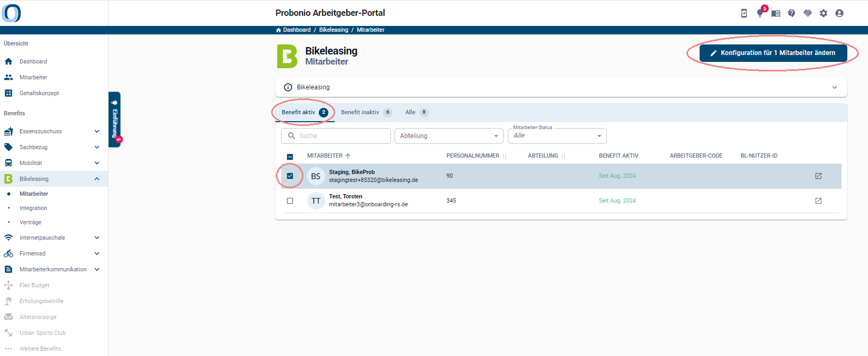Click the Mitarbeiterkommunikation document icon
The image size is (868, 356).
[x=8, y=269]
